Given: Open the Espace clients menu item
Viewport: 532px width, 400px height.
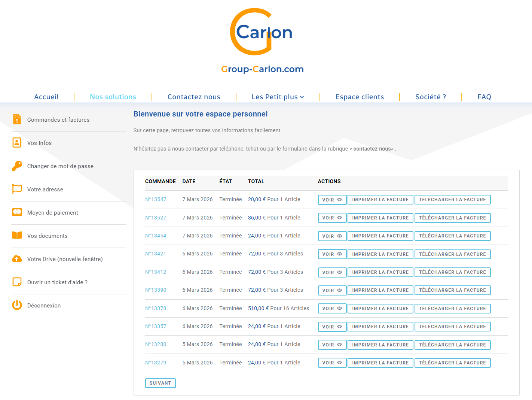Looking at the screenshot, I should tap(360, 97).
